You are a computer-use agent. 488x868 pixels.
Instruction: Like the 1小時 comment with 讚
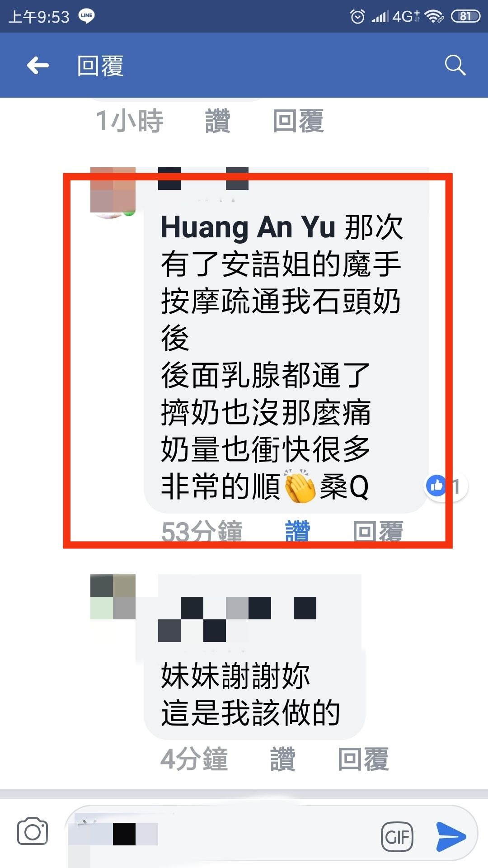click(x=218, y=121)
